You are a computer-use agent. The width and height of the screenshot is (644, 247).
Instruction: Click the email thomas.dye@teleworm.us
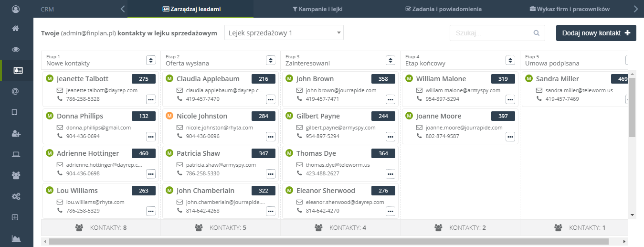tap(338, 165)
